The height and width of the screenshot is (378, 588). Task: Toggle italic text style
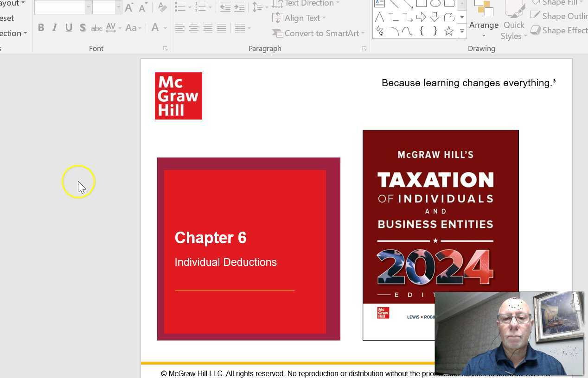pos(55,28)
